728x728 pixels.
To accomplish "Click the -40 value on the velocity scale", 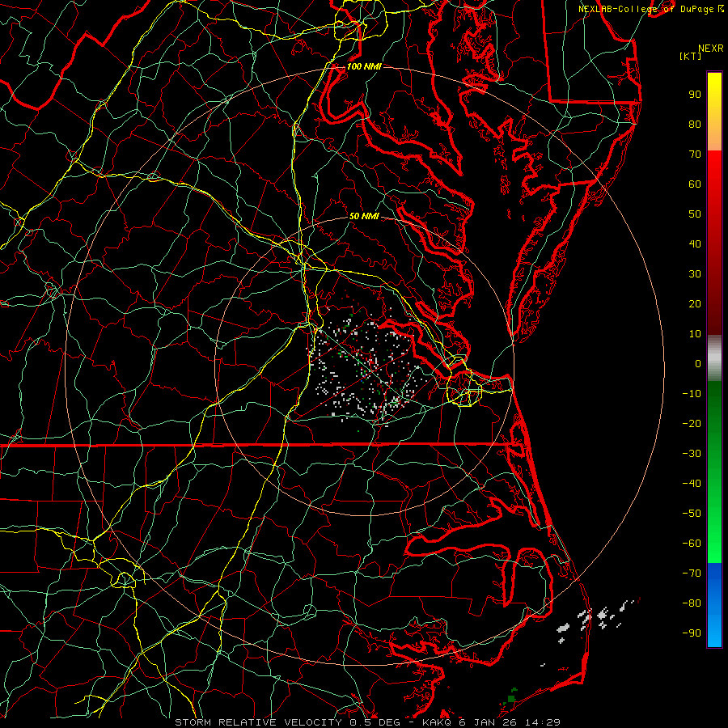I will click(692, 484).
